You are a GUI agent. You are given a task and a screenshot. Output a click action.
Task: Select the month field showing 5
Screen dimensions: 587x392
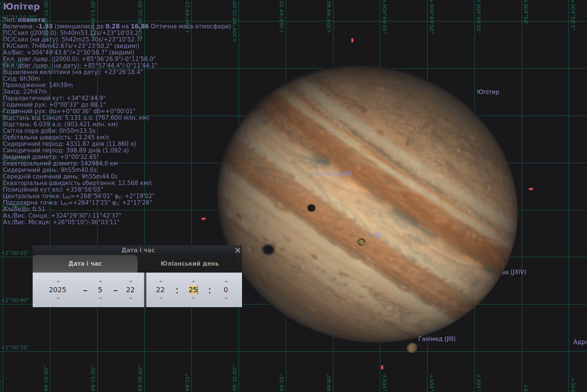tap(100, 290)
